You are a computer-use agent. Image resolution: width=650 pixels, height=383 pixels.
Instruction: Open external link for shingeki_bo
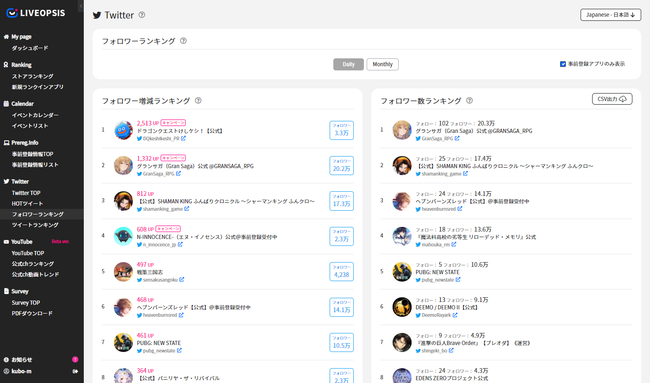pos(451,351)
